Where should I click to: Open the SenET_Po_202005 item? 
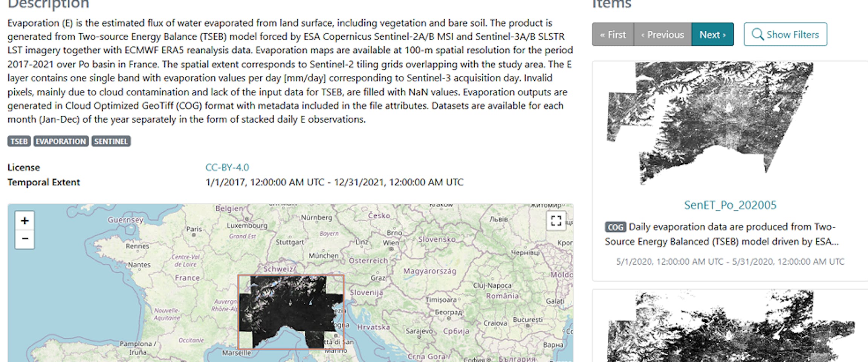click(x=730, y=205)
